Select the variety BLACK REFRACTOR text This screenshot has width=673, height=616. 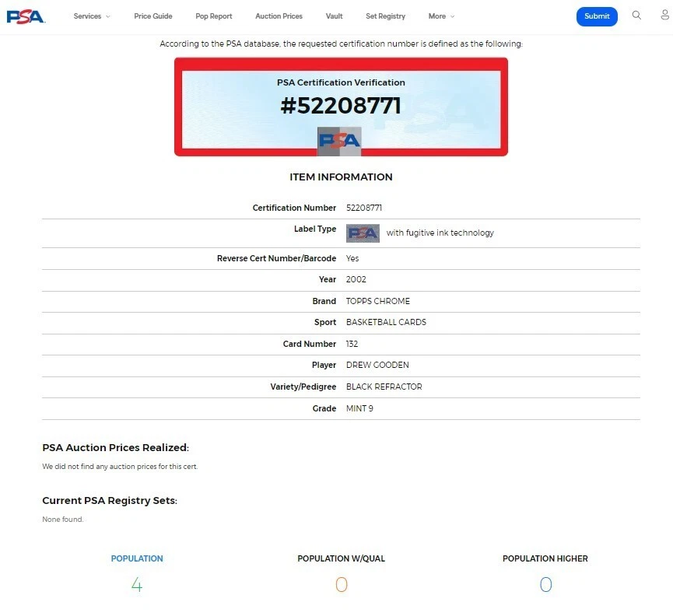(x=384, y=387)
